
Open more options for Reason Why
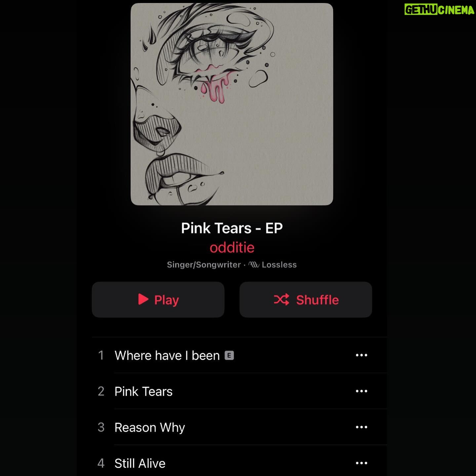[x=361, y=427]
